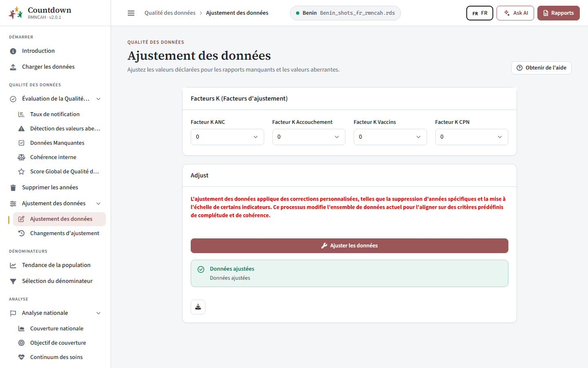Open the Facteur K CPN dropdown
The width and height of the screenshot is (588, 368).
[472, 137]
